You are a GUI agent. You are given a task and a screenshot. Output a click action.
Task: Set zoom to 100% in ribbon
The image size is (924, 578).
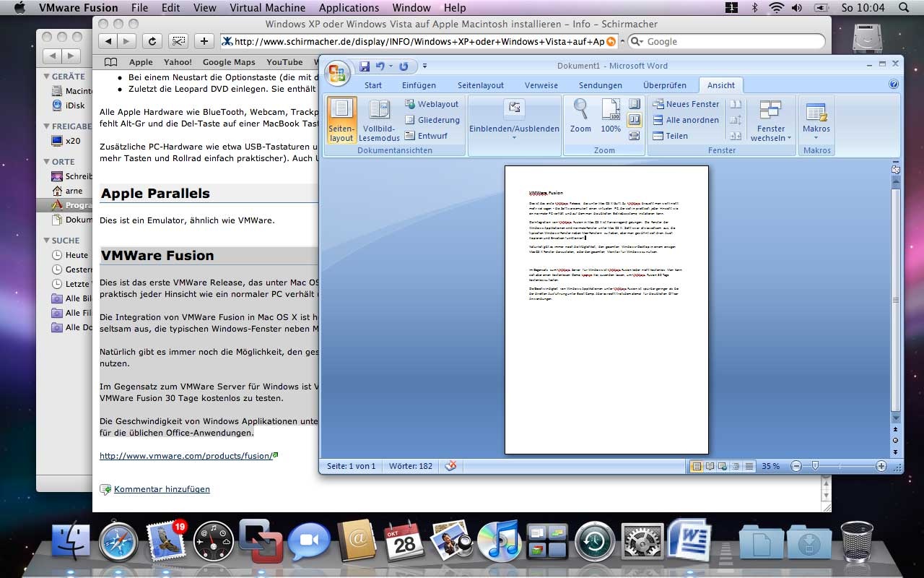[x=611, y=116]
